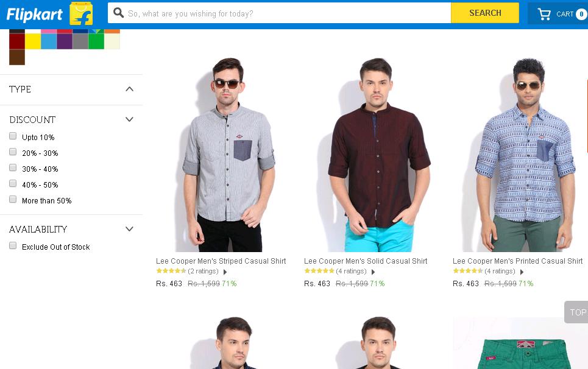Collapse the DISCOUNT filter section
The width and height of the screenshot is (588, 369).
coord(129,119)
